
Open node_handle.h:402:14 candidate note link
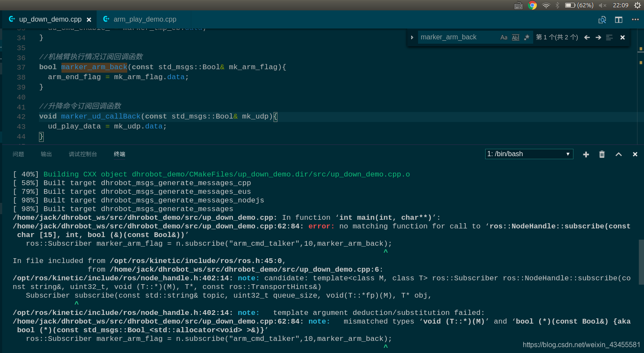pos(123,278)
